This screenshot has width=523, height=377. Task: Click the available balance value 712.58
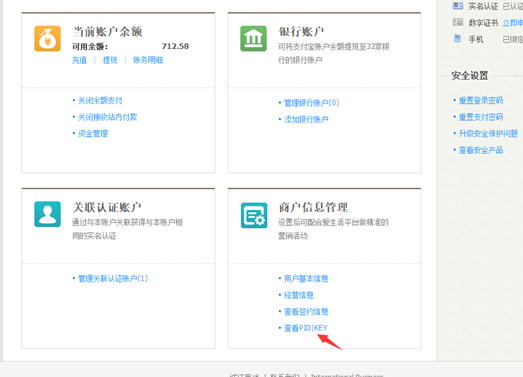coord(175,46)
